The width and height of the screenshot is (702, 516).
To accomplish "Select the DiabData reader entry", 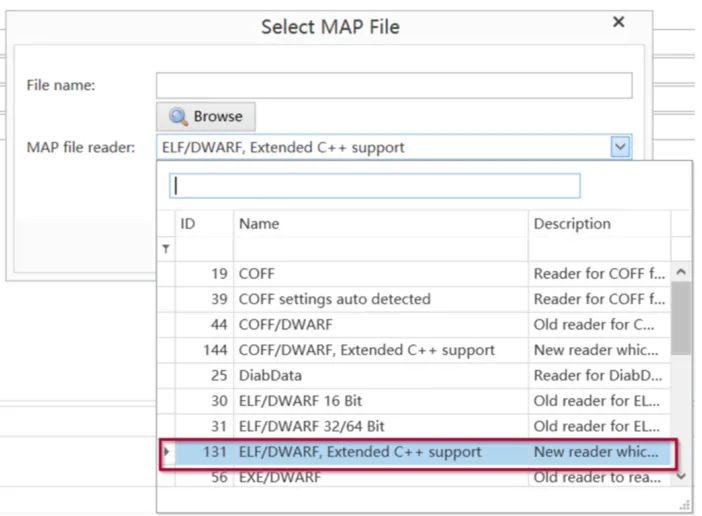I will coord(414,375).
